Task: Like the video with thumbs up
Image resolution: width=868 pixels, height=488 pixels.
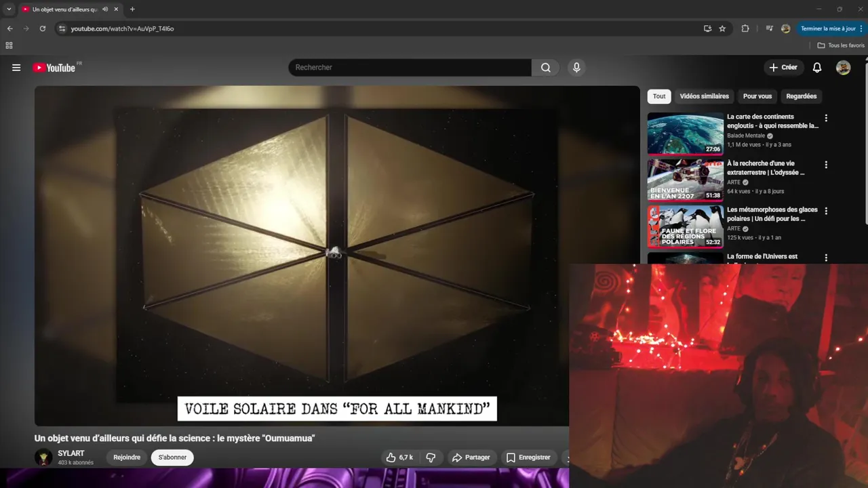Action: (399, 457)
